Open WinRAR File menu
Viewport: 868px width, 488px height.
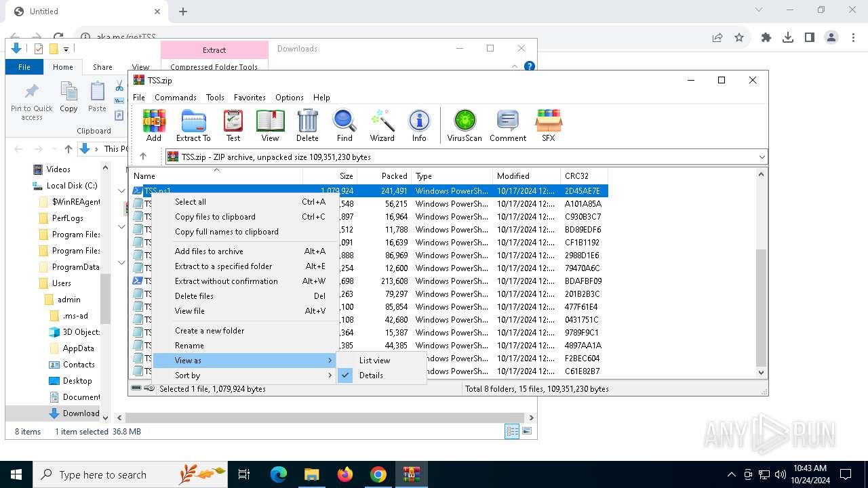click(139, 97)
